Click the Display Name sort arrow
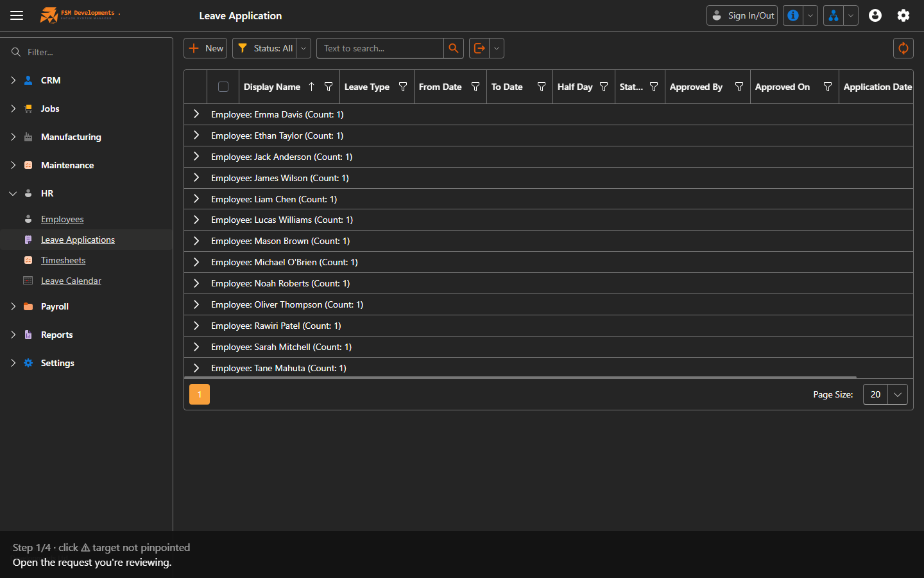Screen dimensions: 924x578 [311, 87]
